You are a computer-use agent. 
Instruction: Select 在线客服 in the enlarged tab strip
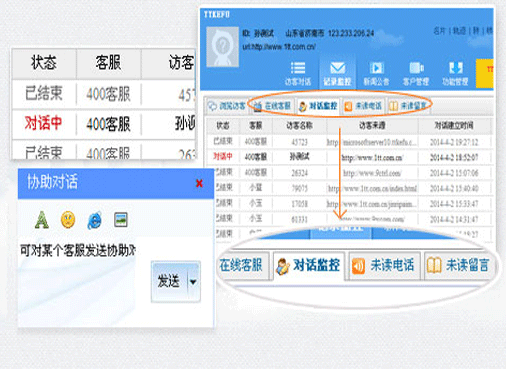(242, 265)
